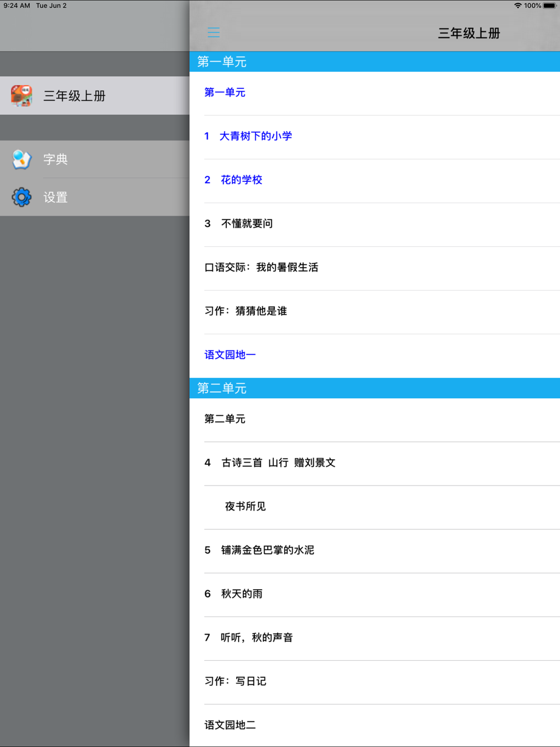
Task: Open lesson 3 不懂就要问
Action: 375,225
